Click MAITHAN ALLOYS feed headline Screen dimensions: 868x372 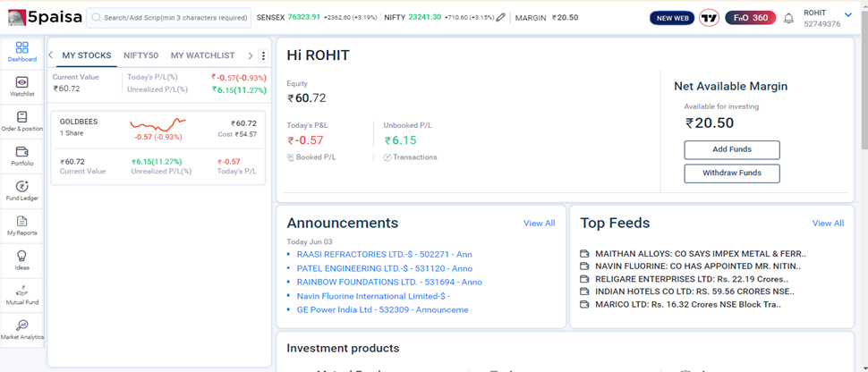701,254
